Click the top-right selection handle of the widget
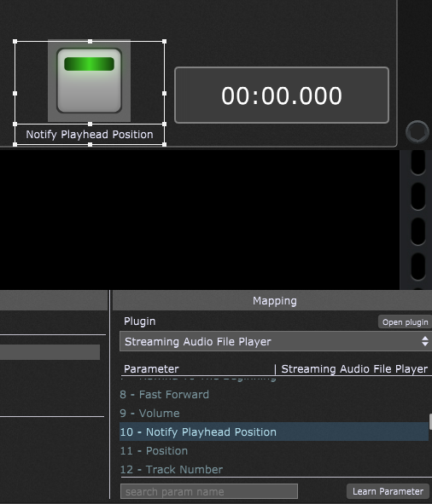Screen dimensions: 432x504 [165, 42]
